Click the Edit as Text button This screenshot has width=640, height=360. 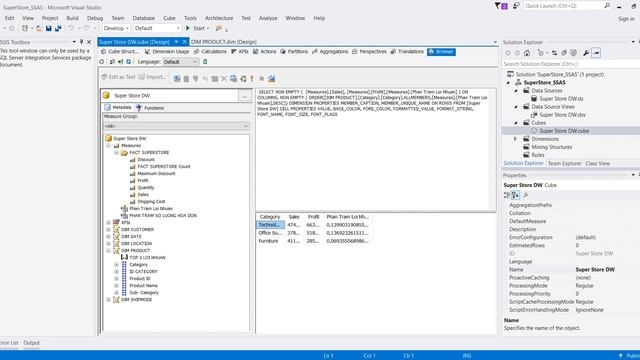click(118, 77)
